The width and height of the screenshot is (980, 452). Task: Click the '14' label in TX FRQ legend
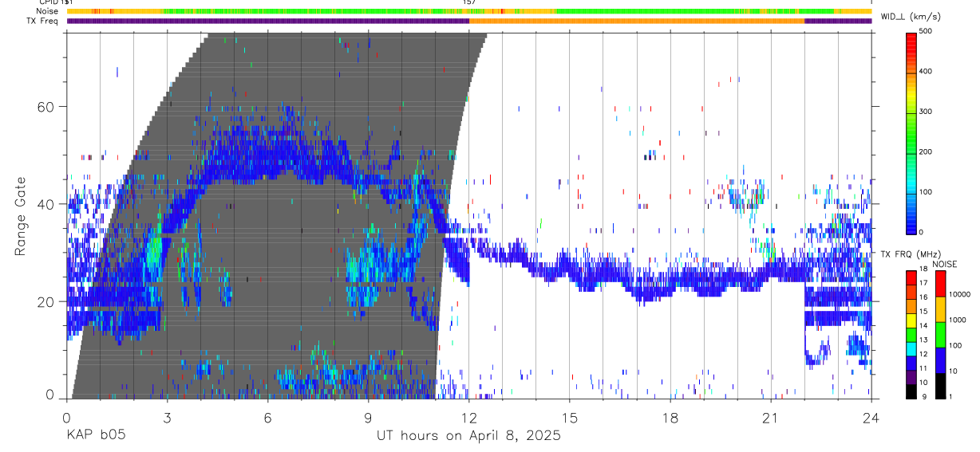923,326
